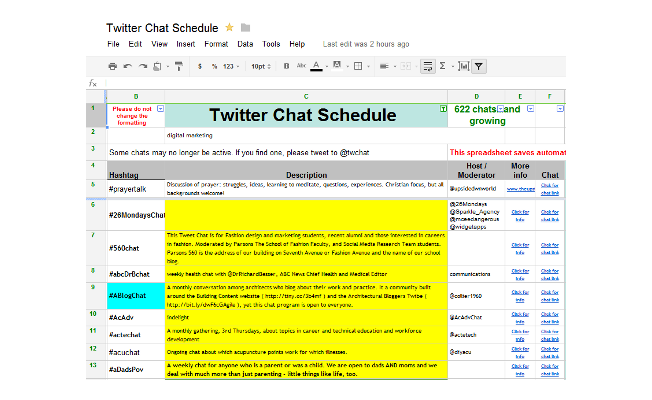
Task: Open the borders menu
Action: pyautogui.click(x=358, y=66)
